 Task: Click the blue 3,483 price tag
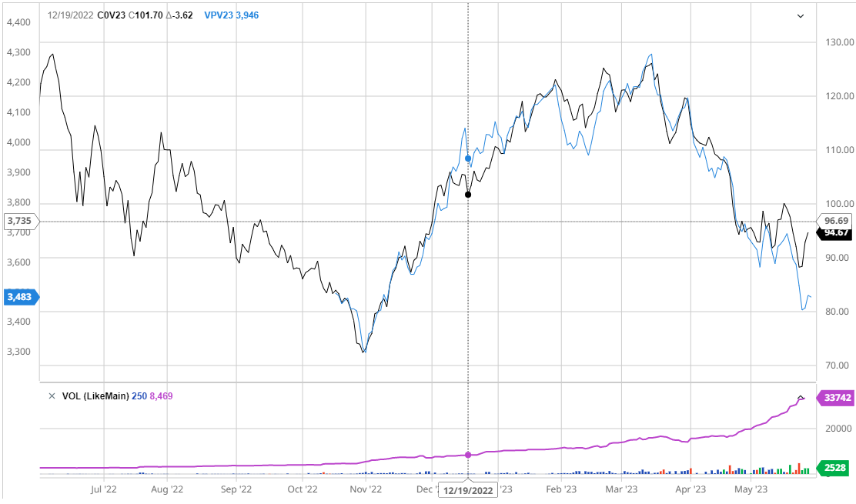click(20, 297)
